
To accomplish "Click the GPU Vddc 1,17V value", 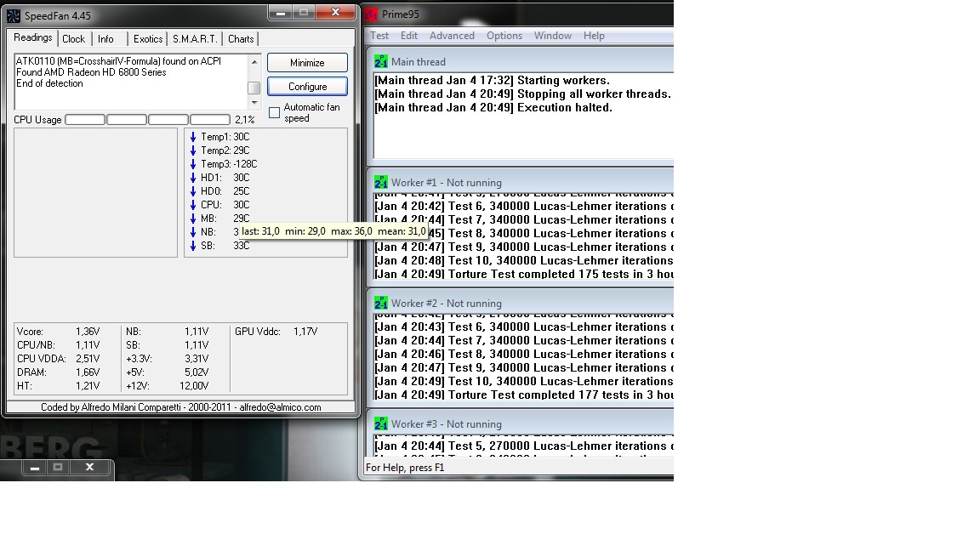I will click(x=305, y=332).
